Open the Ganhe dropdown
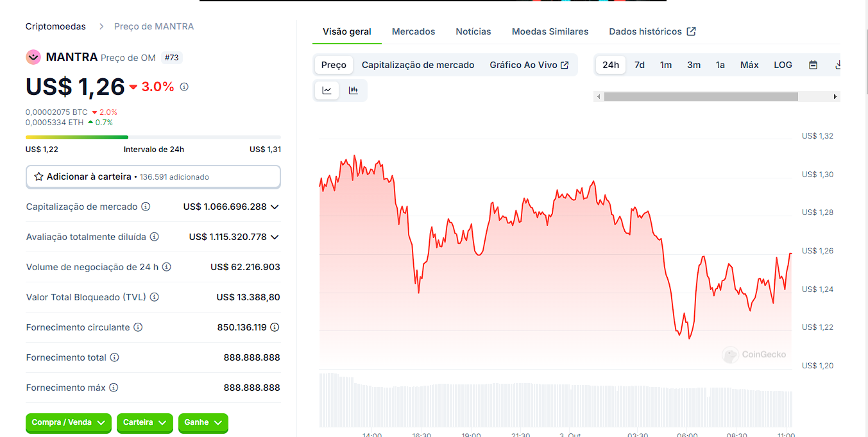The image size is (868, 437). pyautogui.click(x=203, y=423)
